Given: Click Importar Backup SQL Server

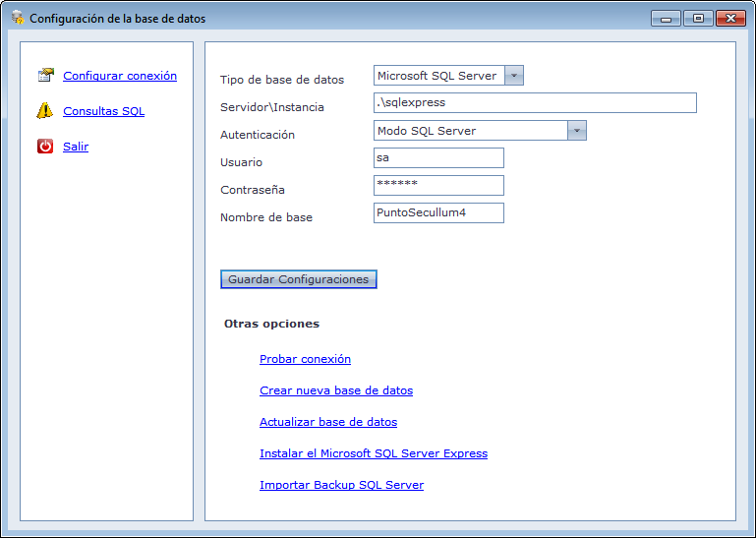Looking at the screenshot, I should point(341,485).
